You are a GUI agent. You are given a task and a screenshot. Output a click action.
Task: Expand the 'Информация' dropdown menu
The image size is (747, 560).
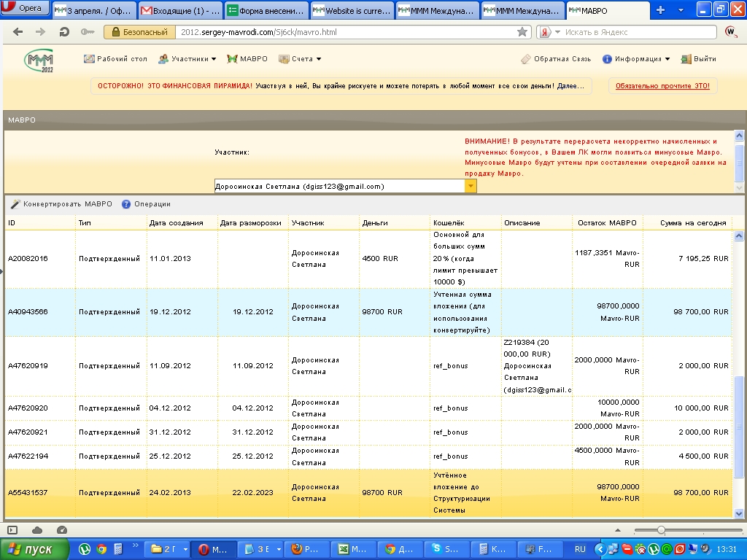click(636, 58)
